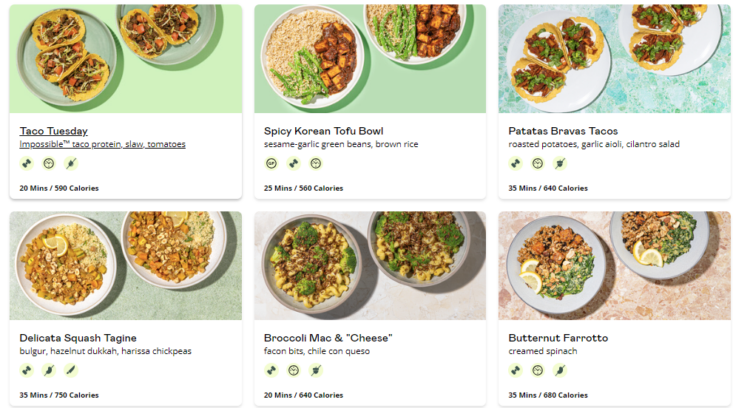Click last badge icon under Delicata Squash Tagine
The height and width of the screenshot is (408, 733).
coord(70,370)
